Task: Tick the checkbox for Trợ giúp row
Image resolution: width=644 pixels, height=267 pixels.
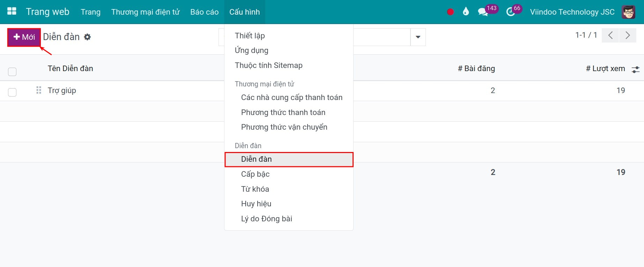Action: [12, 92]
